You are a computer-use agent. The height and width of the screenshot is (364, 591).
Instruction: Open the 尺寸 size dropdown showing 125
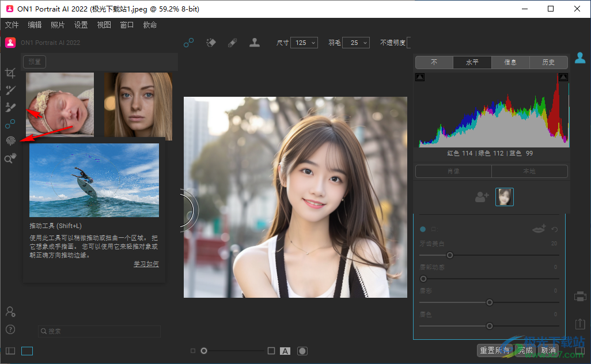click(304, 43)
